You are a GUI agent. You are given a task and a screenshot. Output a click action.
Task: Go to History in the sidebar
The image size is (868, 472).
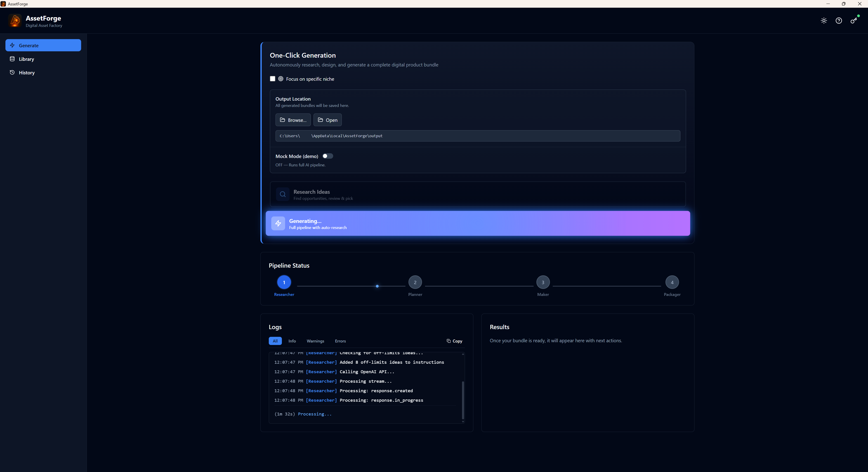(27, 73)
